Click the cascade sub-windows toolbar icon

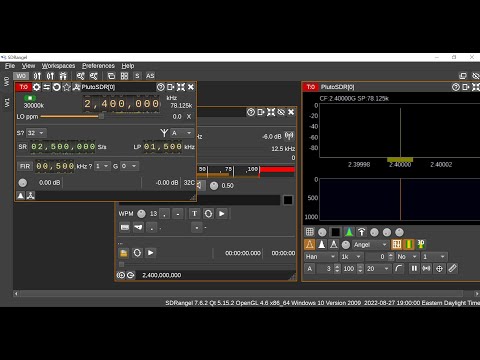point(111,76)
